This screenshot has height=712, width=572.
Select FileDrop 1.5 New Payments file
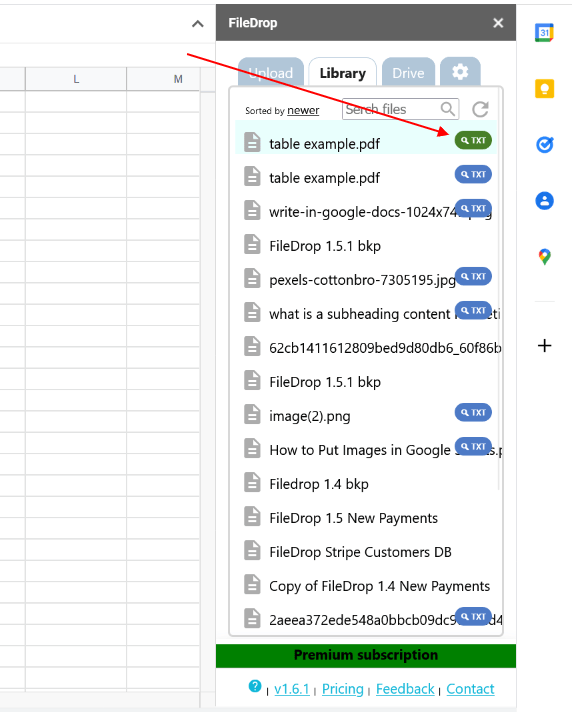(353, 518)
